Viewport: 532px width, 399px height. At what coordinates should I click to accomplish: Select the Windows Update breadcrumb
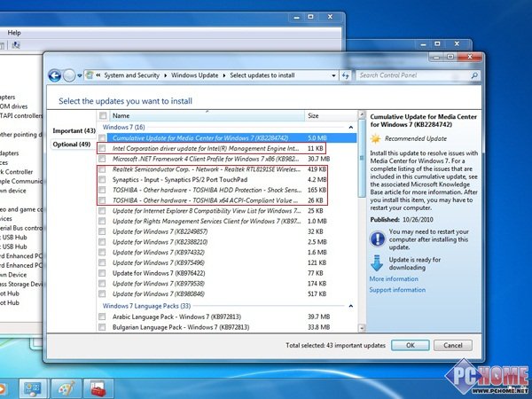(194, 75)
